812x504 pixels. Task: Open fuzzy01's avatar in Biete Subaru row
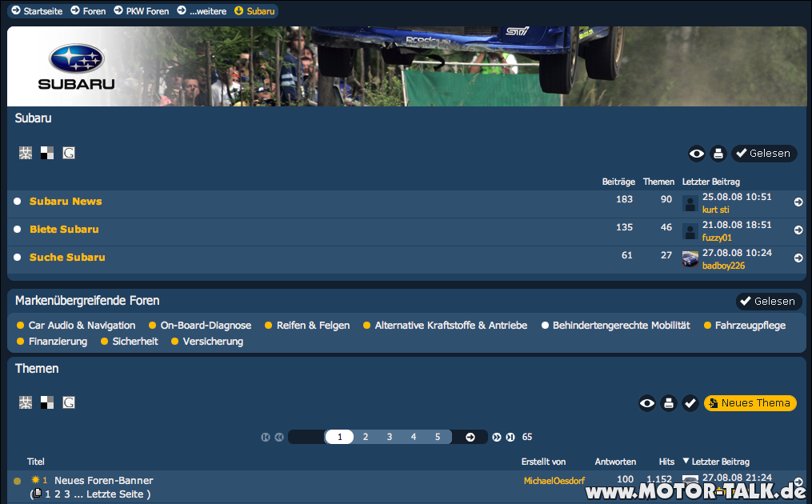[x=690, y=231]
